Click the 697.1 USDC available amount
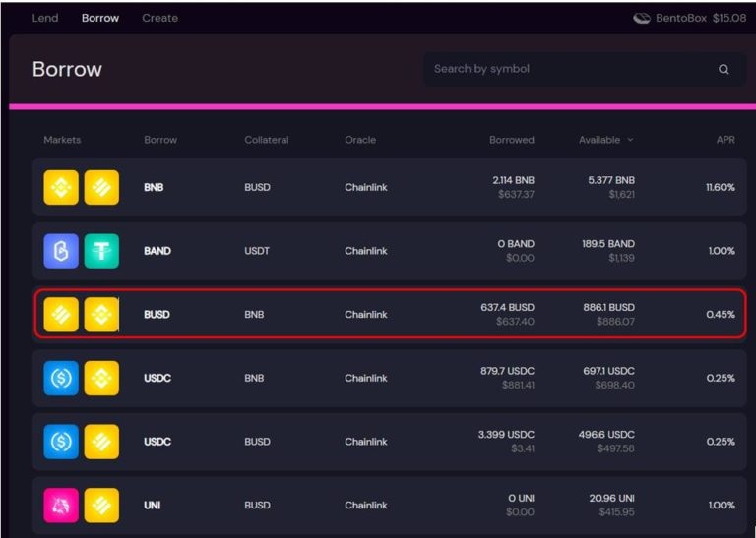The height and width of the screenshot is (538, 756). click(x=609, y=371)
